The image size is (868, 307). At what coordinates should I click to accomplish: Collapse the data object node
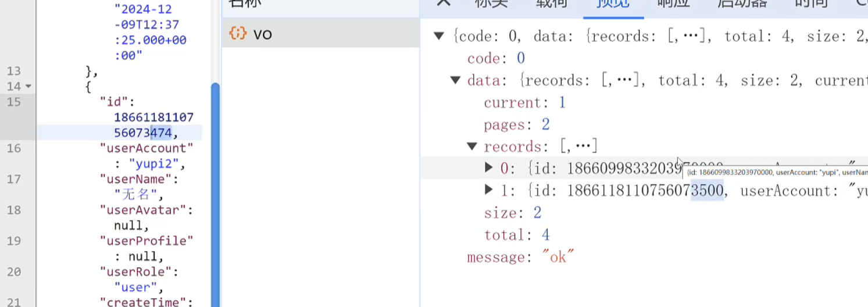point(455,80)
